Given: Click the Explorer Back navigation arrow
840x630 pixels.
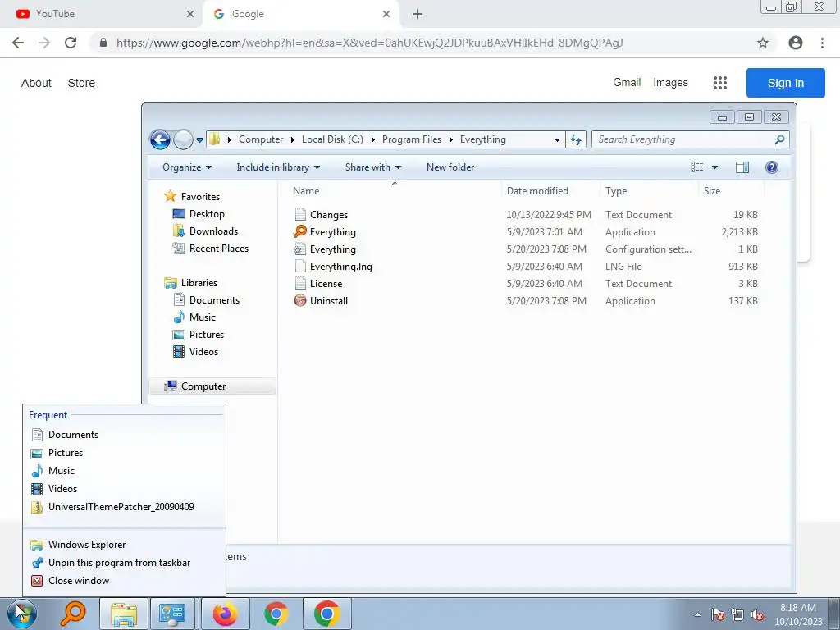Looking at the screenshot, I should click(160, 139).
